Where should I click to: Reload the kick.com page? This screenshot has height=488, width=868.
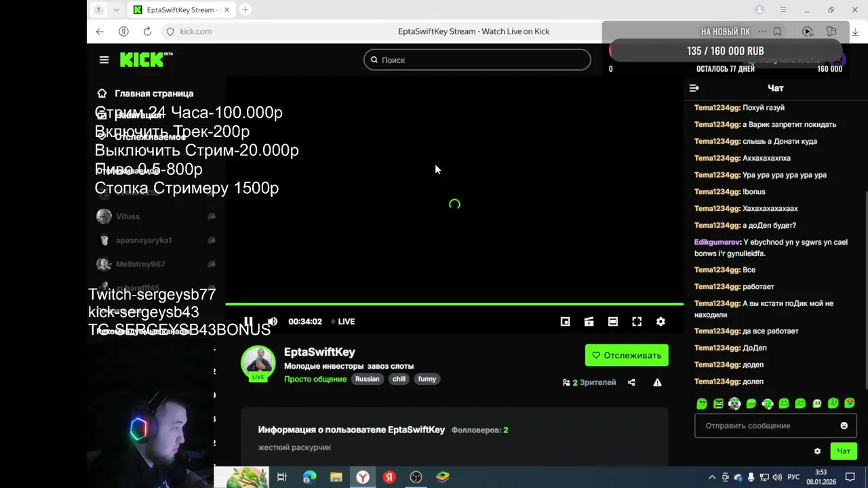[147, 31]
